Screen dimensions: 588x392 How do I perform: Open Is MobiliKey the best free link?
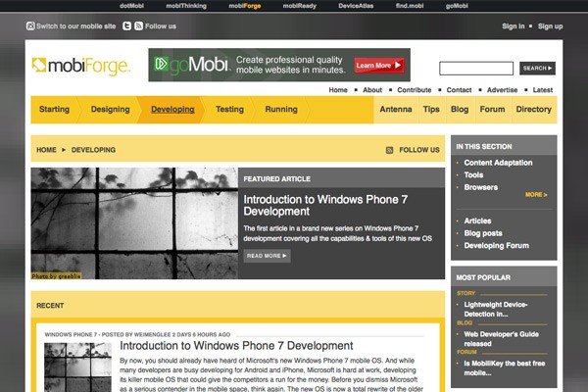click(505, 368)
